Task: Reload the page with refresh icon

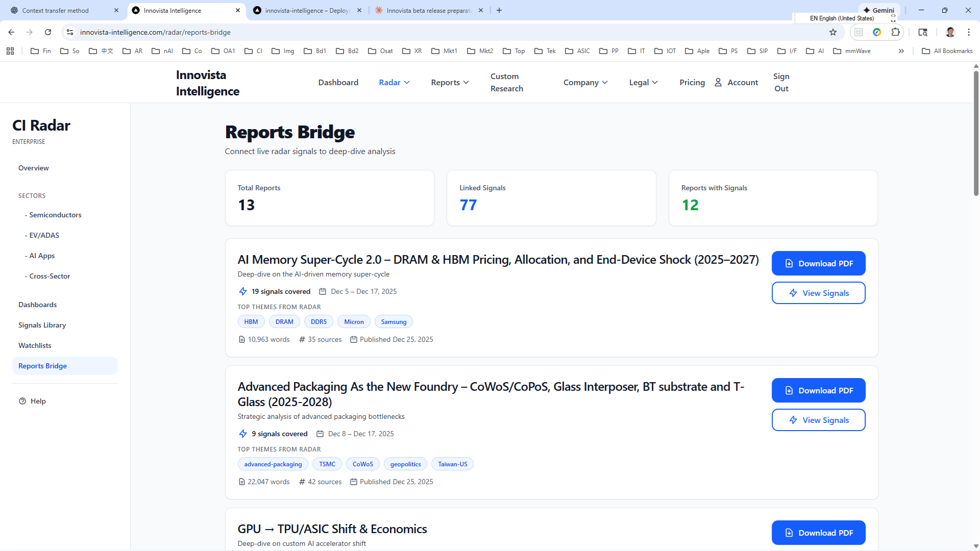Action: pos(48,32)
